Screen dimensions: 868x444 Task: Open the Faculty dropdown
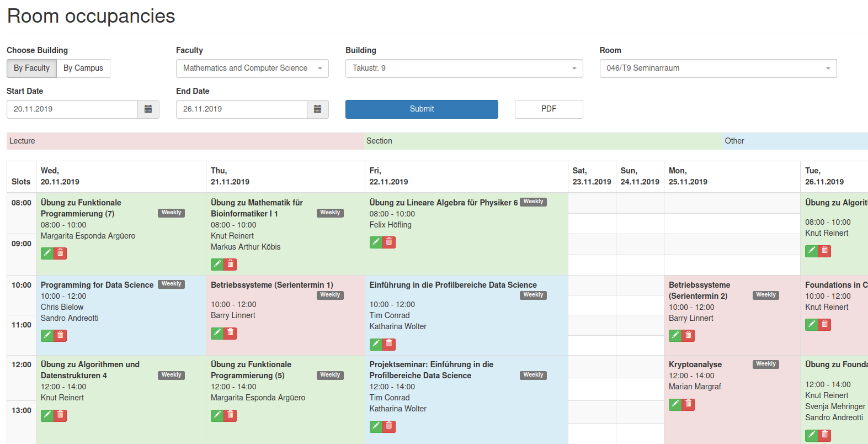pos(252,68)
